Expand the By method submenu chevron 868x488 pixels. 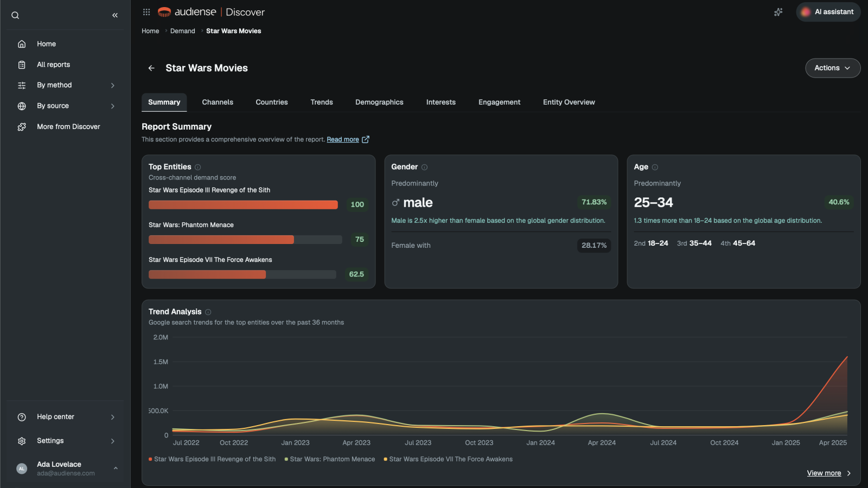[113, 85]
